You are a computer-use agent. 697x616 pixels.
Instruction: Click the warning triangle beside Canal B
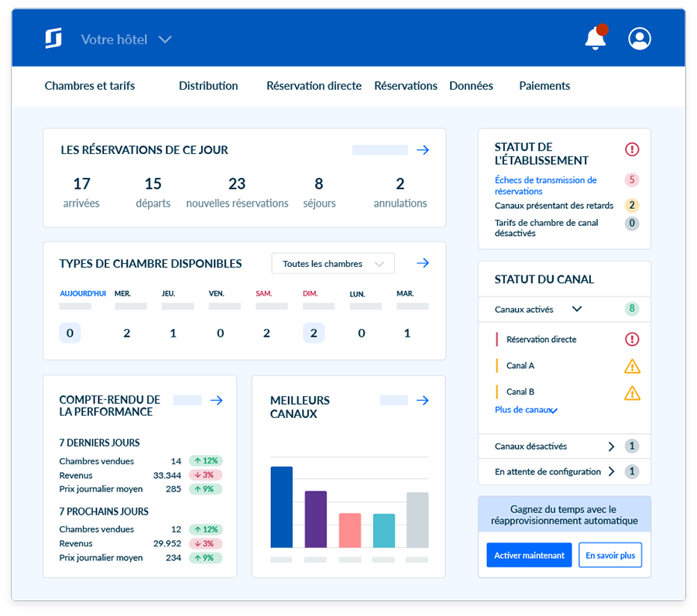click(x=632, y=392)
